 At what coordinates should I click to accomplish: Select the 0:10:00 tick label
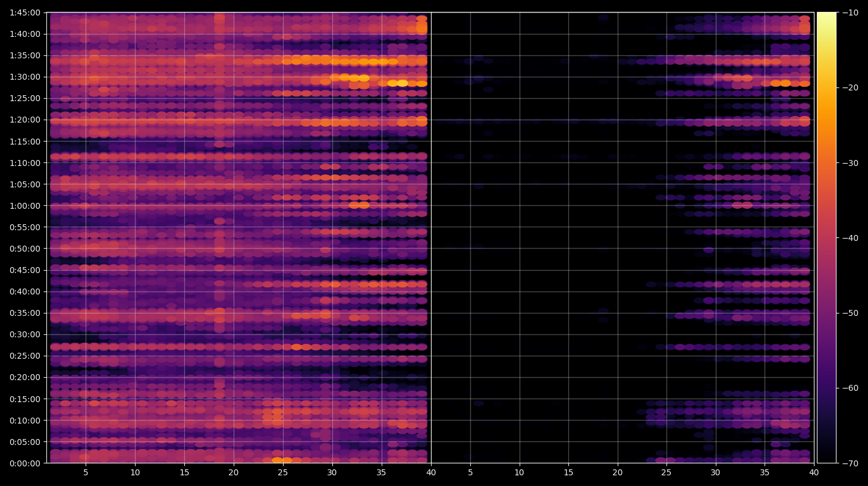tap(25, 421)
